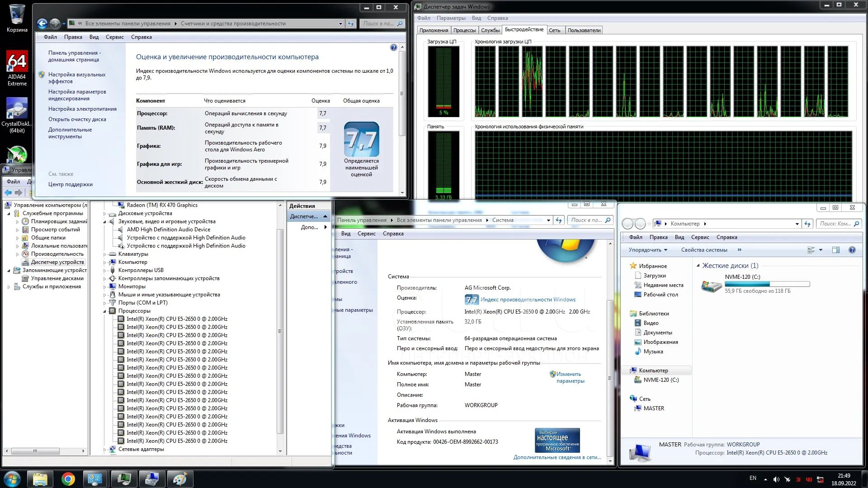Expand Службы и приложения in management tree

(x=9, y=287)
